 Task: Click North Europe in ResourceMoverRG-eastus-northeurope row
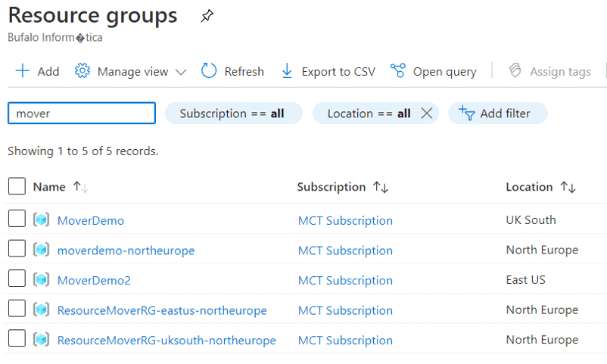point(542,310)
